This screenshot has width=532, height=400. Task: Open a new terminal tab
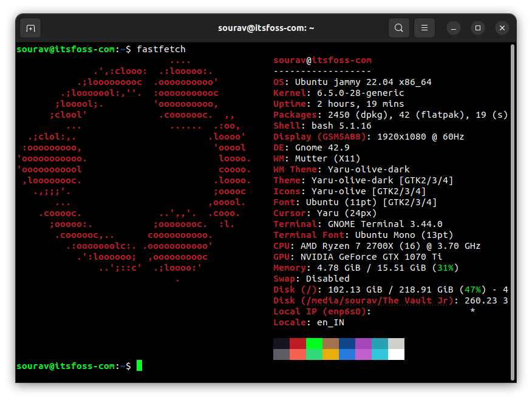[x=30, y=28]
